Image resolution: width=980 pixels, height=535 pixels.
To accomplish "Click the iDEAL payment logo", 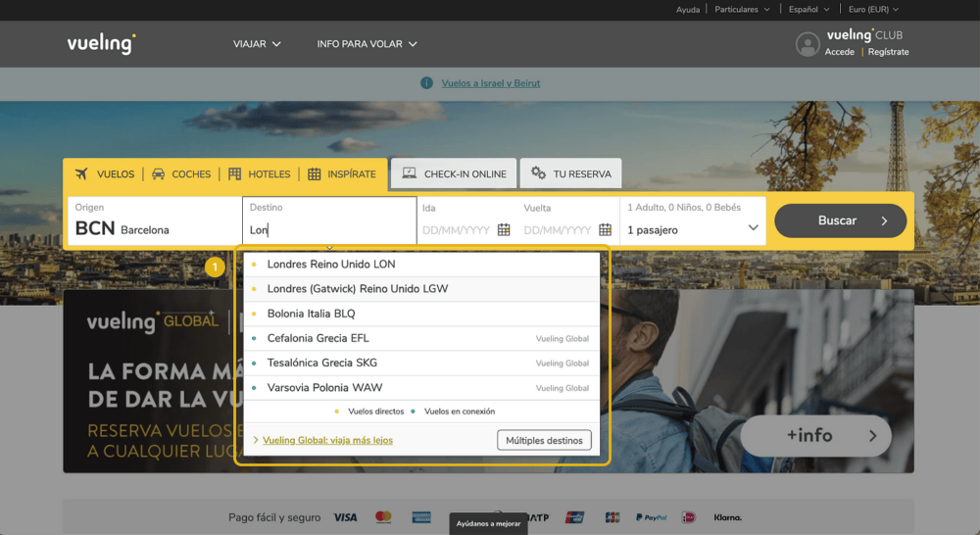I will 689,517.
